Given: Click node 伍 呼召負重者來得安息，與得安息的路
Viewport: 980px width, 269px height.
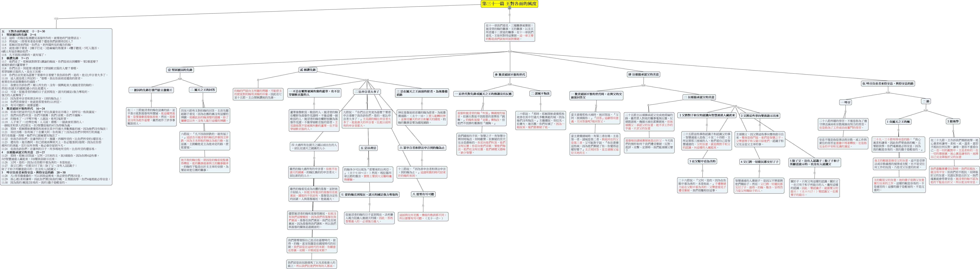Looking at the screenshot, I should click(888, 83).
